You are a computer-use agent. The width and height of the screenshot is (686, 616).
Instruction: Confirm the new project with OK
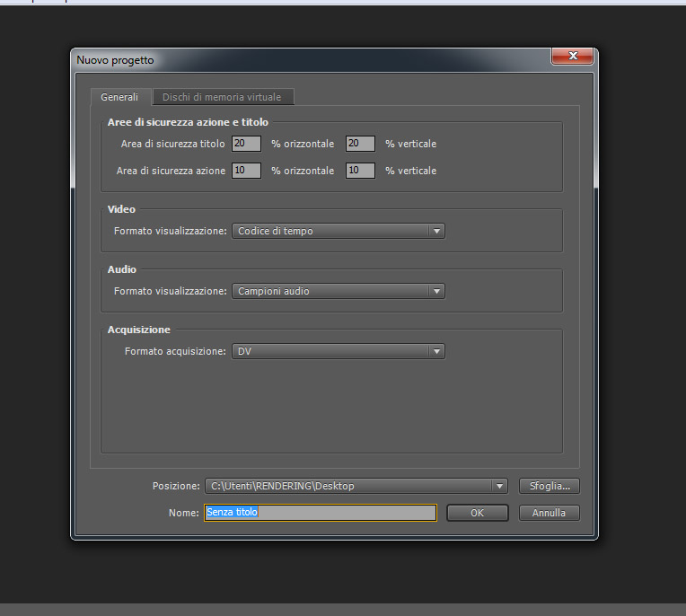pyautogui.click(x=478, y=513)
